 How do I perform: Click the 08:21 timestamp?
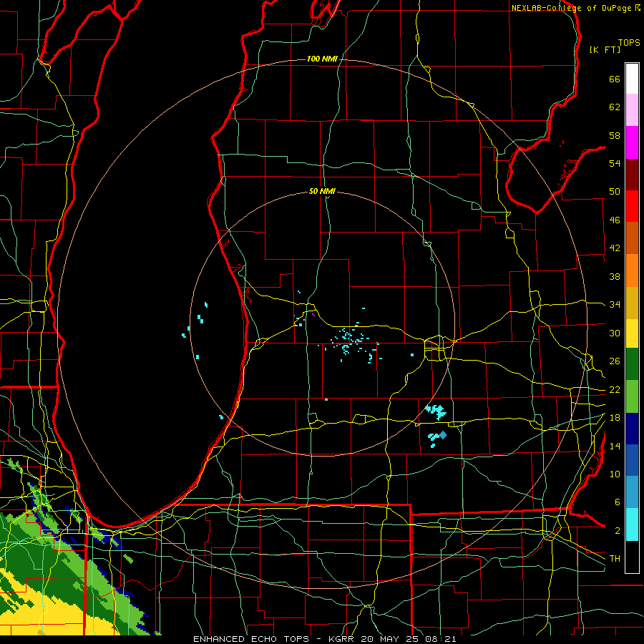tap(442, 639)
